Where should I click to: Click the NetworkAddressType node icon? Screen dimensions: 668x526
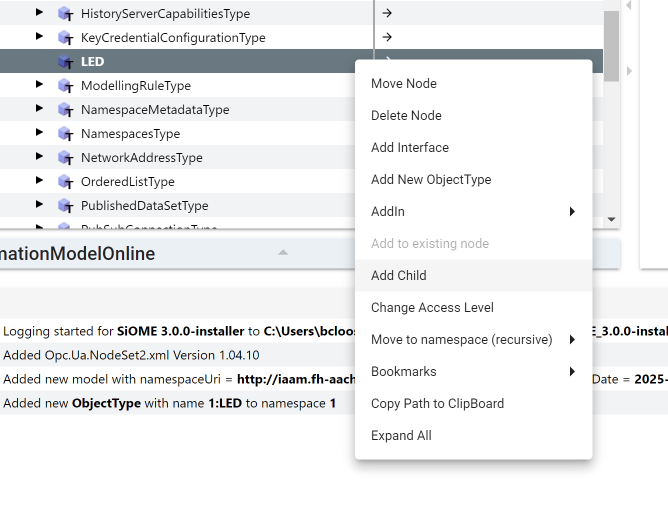[66, 158]
